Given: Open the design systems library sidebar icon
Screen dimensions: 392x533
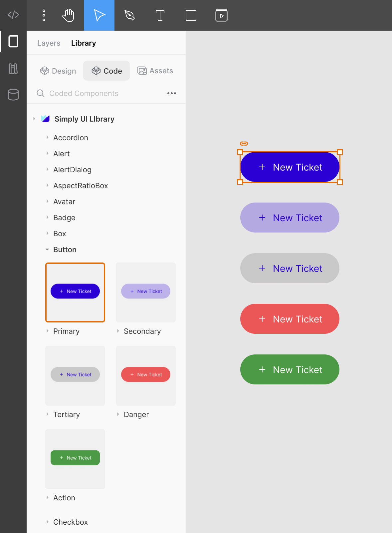Looking at the screenshot, I should coord(13,69).
